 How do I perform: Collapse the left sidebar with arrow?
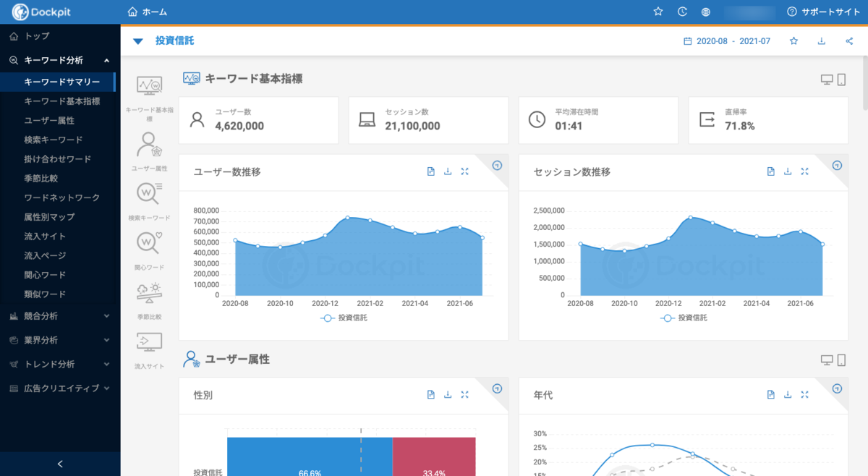tap(60, 464)
